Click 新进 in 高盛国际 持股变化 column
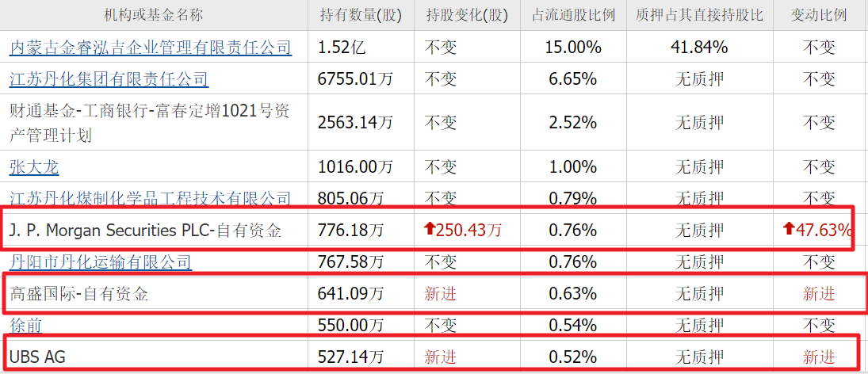The width and height of the screenshot is (868, 374). pyautogui.click(x=441, y=293)
